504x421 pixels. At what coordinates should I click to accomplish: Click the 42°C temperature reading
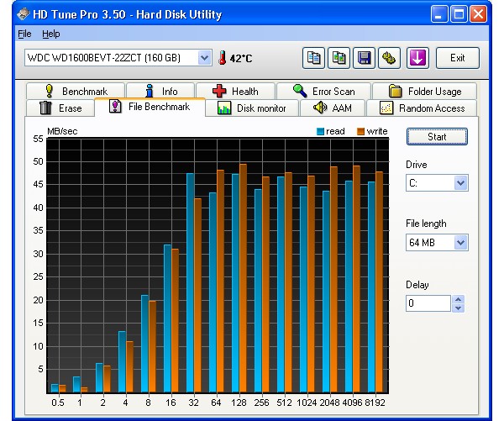pos(241,59)
